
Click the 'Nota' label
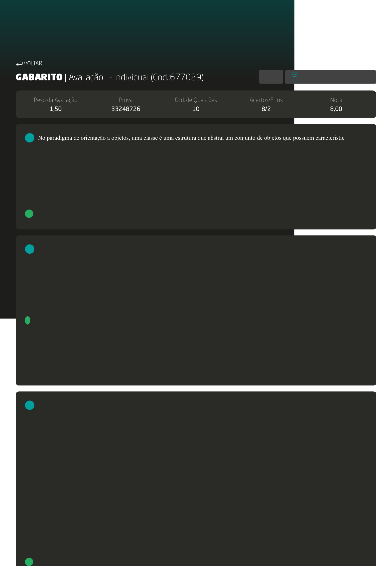point(336,100)
